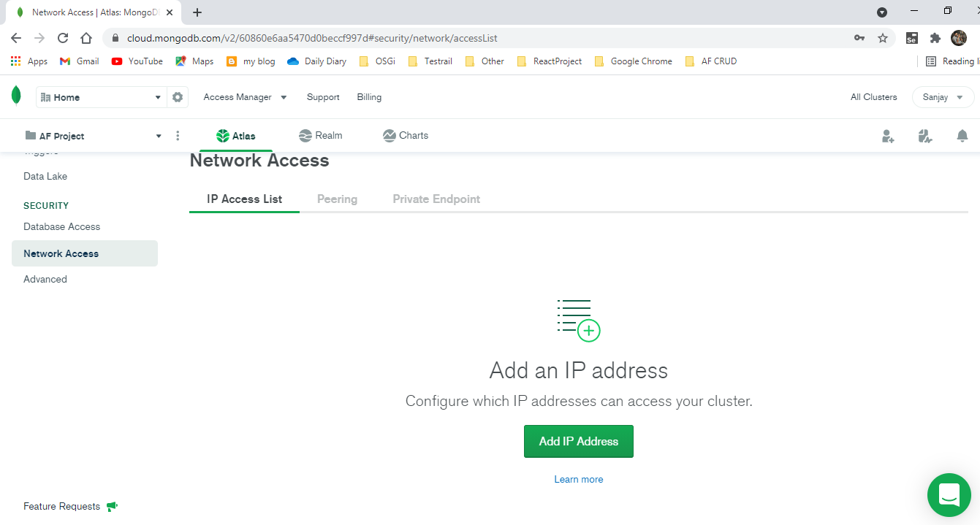Select the Realm product tab
The width and height of the screenshot is (980, 525).
coord(320,136)
